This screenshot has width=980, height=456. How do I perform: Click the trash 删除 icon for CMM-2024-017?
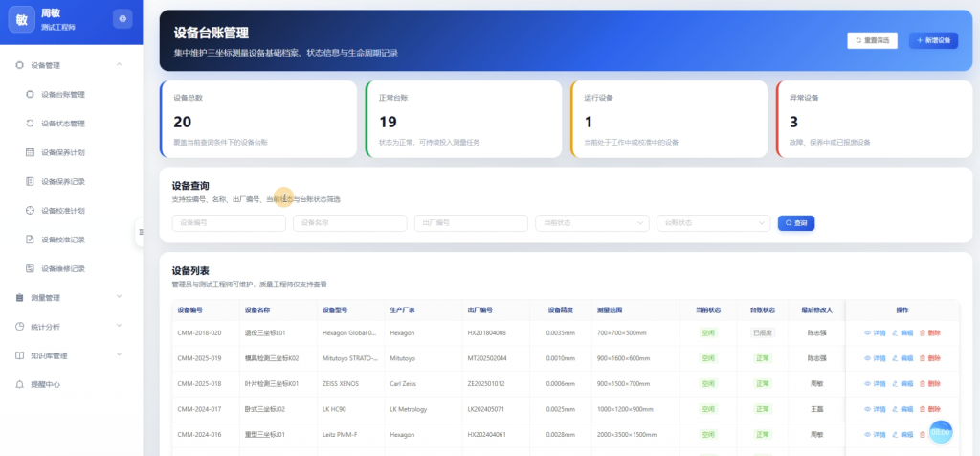923,409
